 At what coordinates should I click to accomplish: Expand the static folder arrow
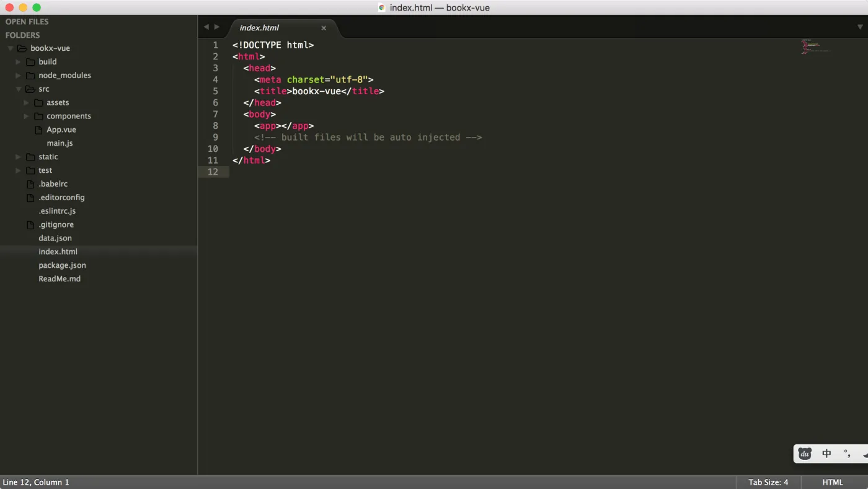coord(19,157)
